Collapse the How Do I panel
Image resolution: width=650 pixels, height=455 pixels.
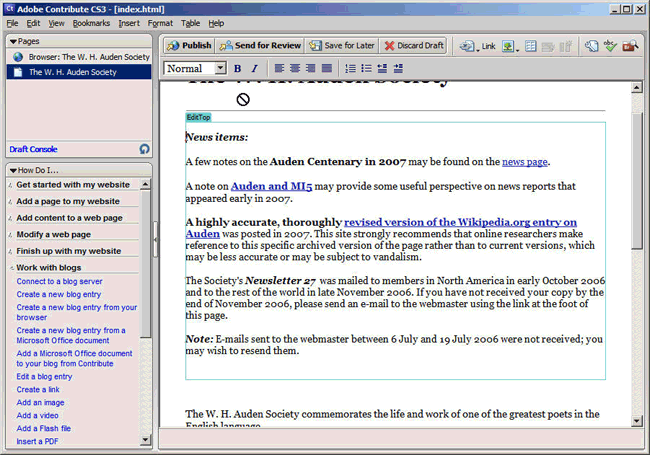click(13, 170)
